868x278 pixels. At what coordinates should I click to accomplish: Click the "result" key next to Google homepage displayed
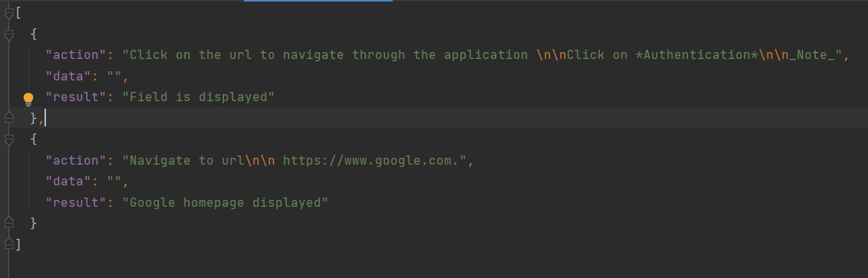click(76, 202)
